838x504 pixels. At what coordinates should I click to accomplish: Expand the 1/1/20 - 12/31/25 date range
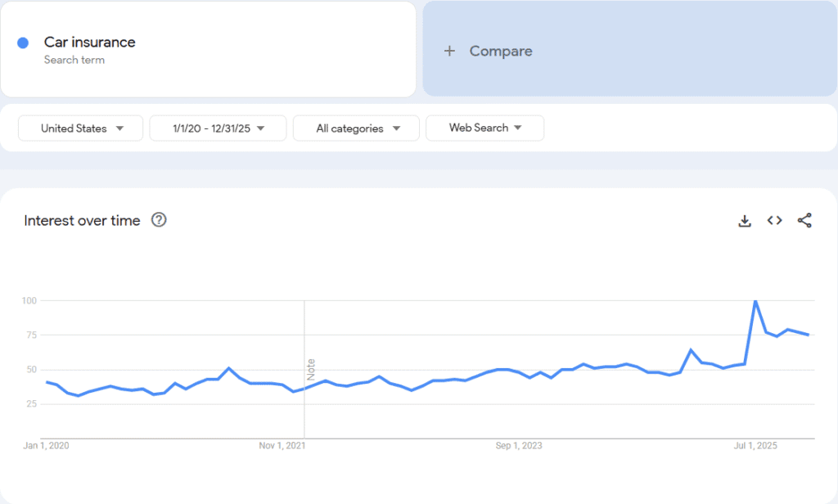pyautogui.click(x=218, y=128)
